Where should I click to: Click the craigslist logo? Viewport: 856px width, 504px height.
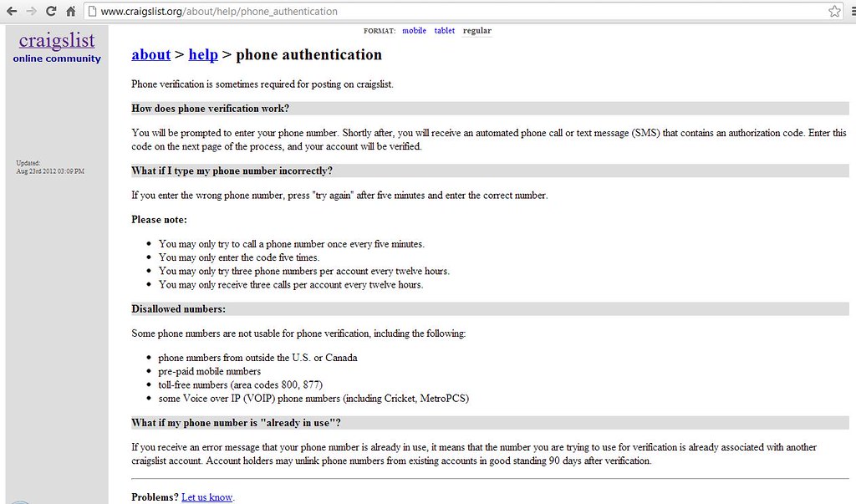pyautogui.click(x=56, y=41)
